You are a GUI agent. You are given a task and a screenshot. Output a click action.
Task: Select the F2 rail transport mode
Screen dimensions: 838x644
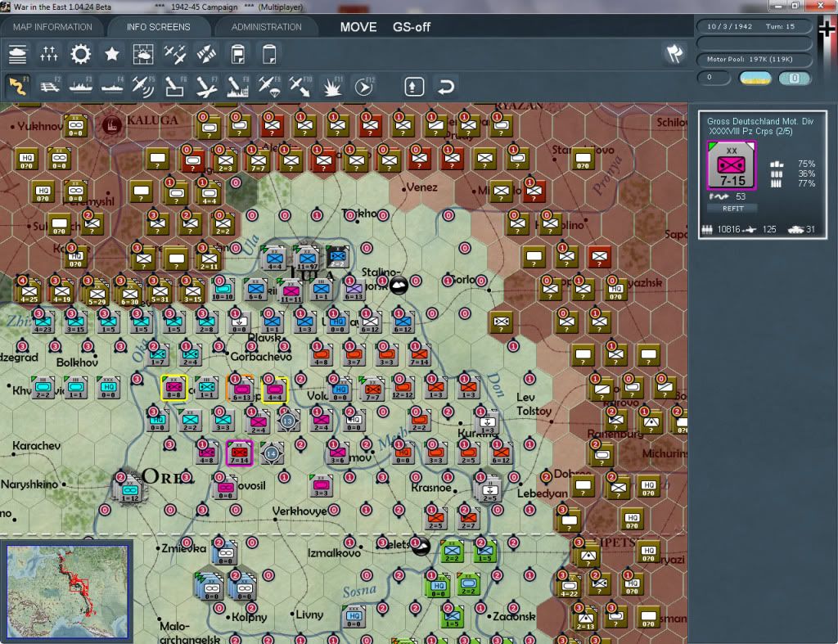(x=50, y=86)
